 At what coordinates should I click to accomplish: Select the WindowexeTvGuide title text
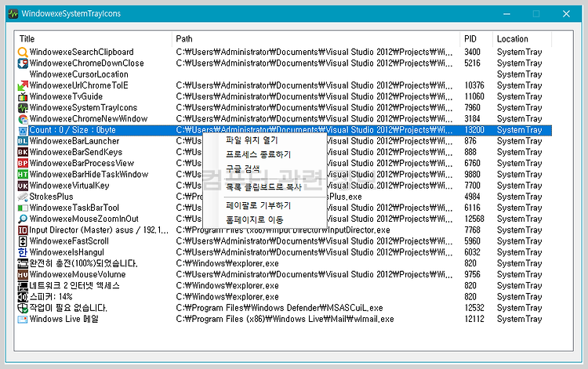66,96
